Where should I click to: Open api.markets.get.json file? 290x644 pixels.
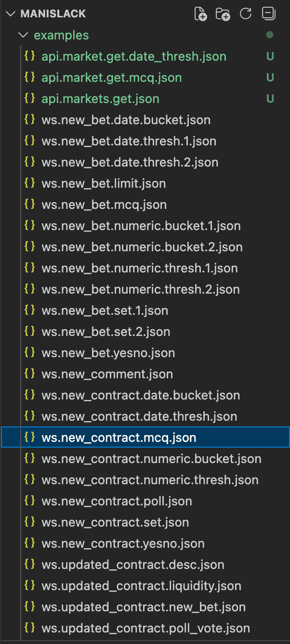[100, 99]
